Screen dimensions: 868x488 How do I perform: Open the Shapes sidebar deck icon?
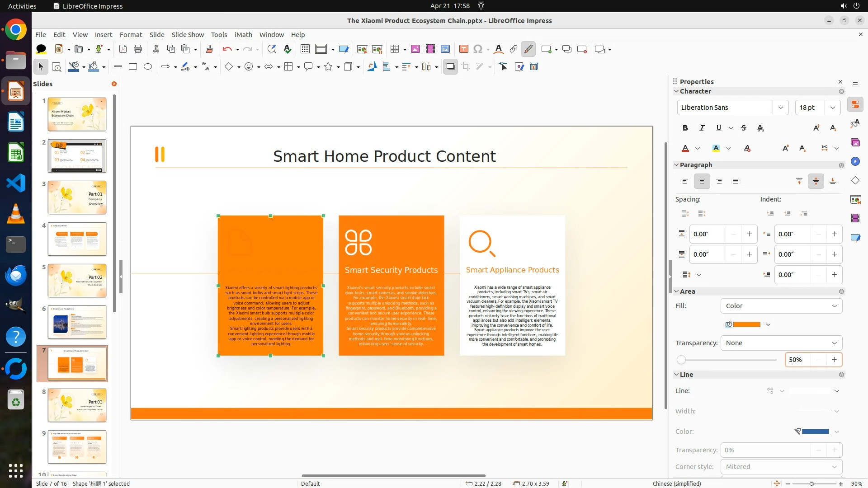(855, 181)
